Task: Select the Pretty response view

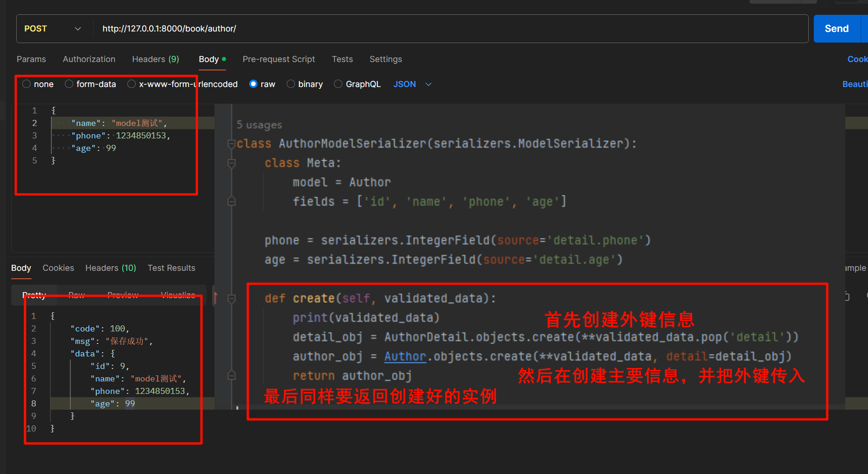Action: [34, 295]
